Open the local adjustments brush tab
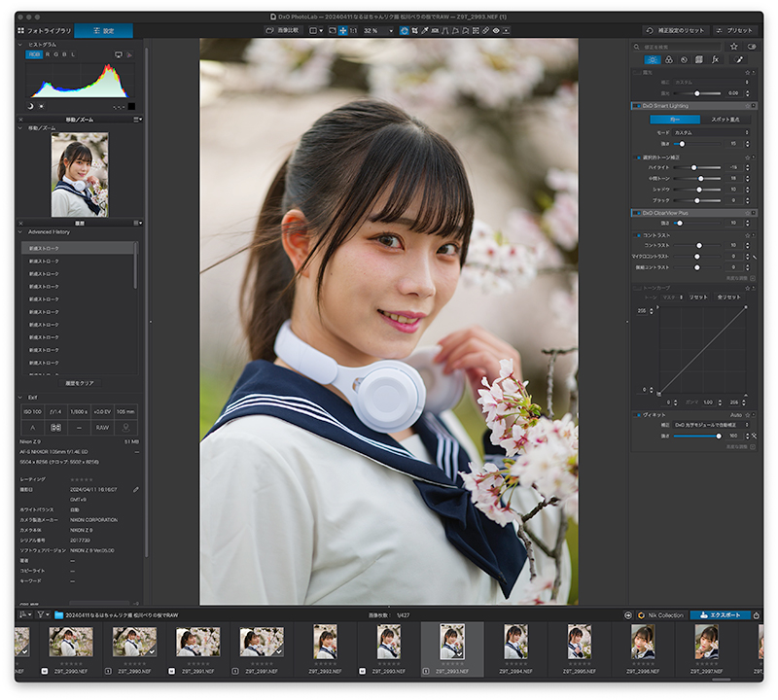 [739, 59]
